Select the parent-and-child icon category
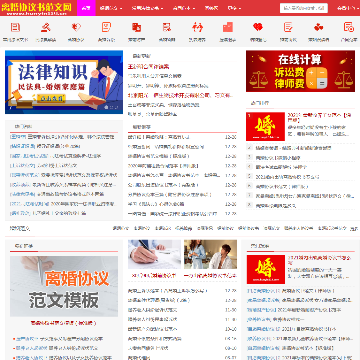This screenshot has width=360, height=360. [x=197, y=27]
